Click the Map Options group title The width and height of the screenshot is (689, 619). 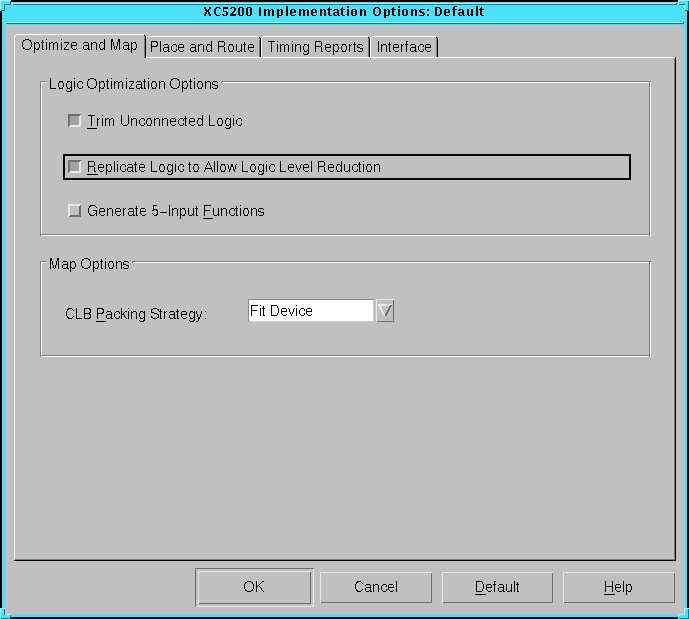[89, 264]
